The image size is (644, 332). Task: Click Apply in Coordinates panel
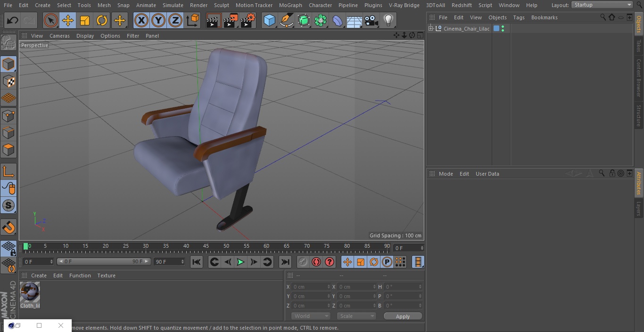click(x=403, y=316)
